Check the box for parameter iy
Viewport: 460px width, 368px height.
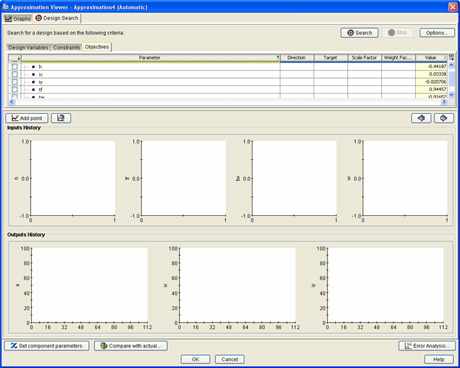(x=15, y=82)
